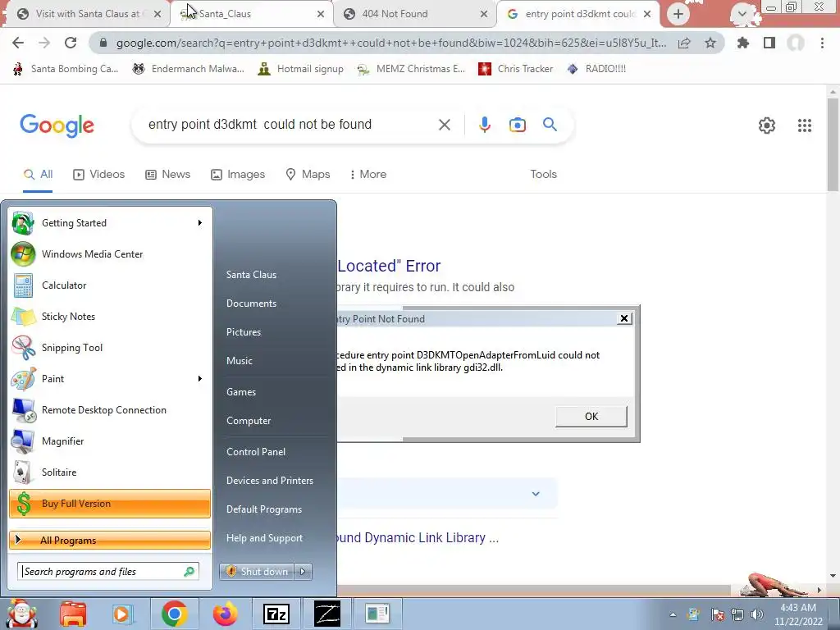
Task: Select the Maps search tab
Action: pos(308,174)
